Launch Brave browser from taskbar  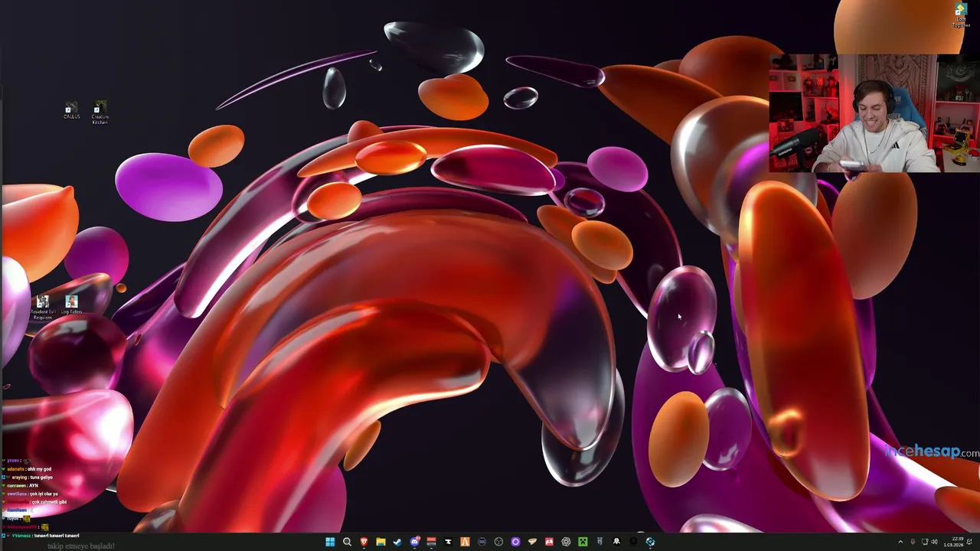click(364, 542)
